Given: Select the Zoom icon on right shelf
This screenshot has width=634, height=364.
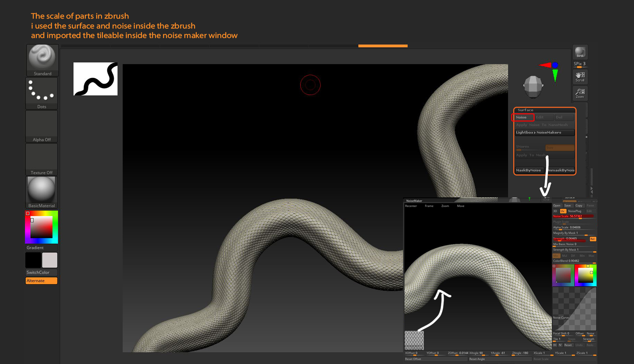Looking at the screenshot, I should 580,93.
